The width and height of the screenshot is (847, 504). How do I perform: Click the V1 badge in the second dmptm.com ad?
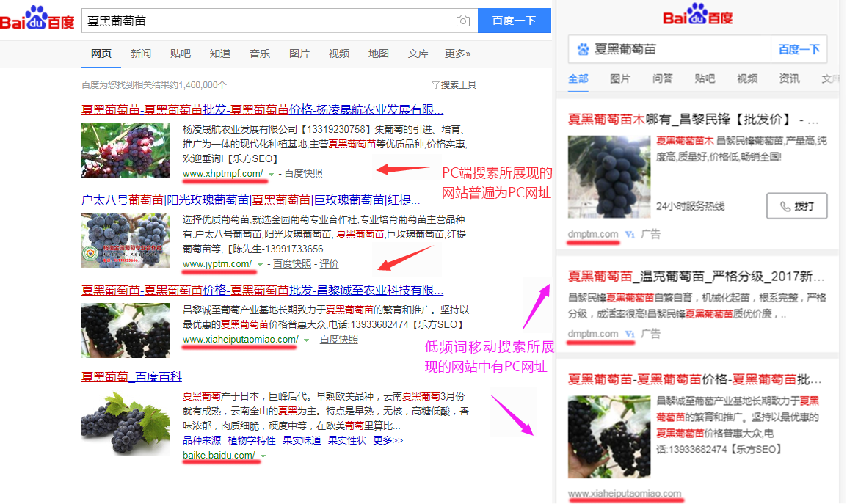pos(630,334)
